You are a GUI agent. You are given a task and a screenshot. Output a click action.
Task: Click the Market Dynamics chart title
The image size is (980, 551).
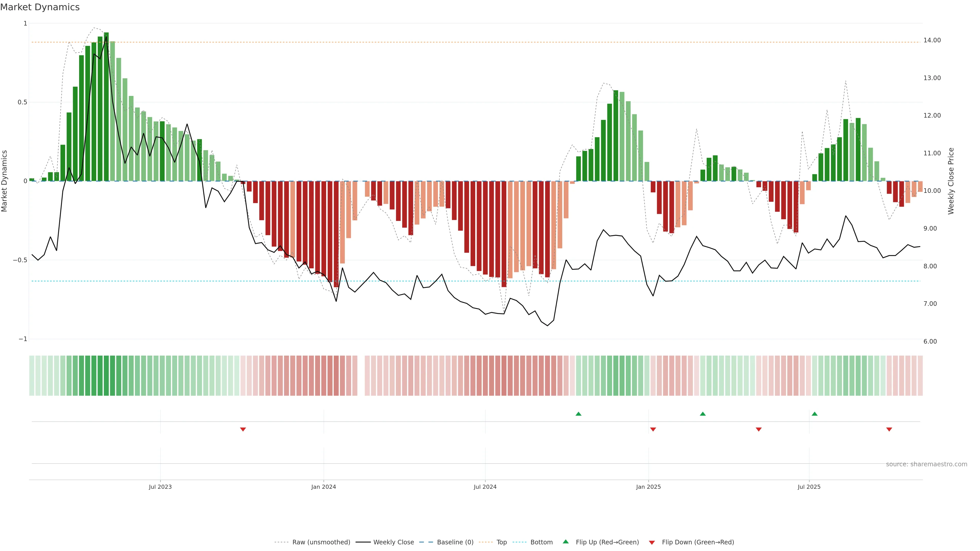point(40,7)
